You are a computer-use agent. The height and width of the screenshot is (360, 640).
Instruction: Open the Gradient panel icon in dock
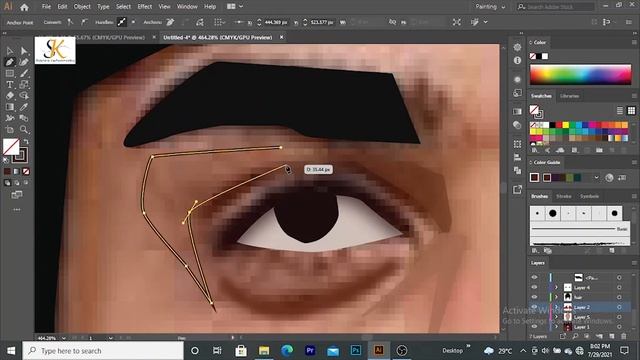[517, 111]
